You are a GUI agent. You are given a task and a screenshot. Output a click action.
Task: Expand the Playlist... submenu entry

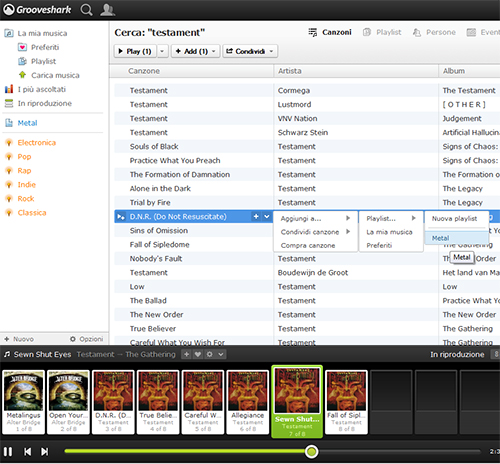click(x=391, y=219)
